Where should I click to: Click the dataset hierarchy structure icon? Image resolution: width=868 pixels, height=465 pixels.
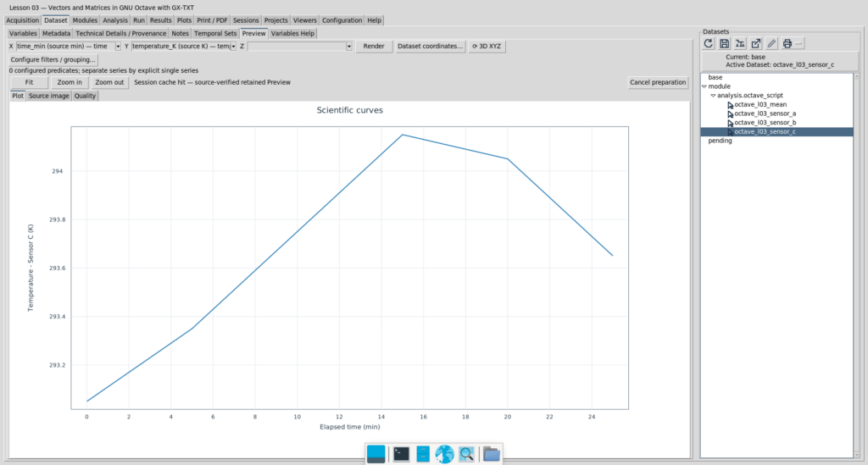tap(739, 43)
